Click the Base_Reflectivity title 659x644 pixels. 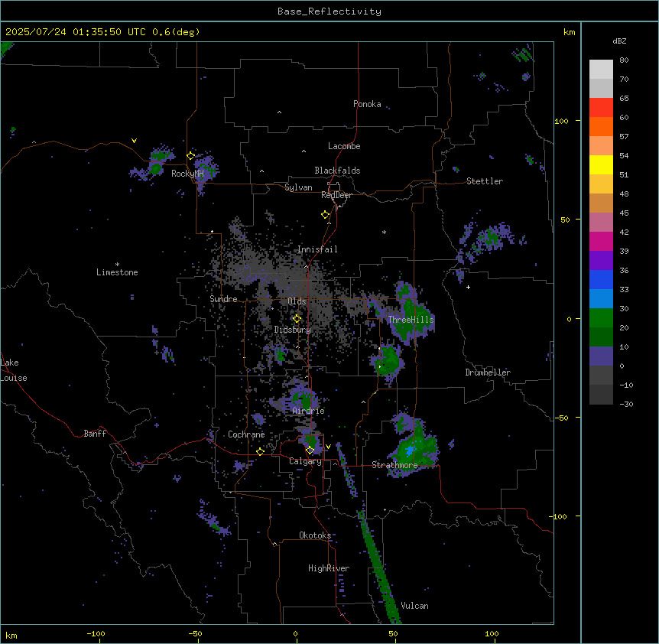tap(329, 11)
